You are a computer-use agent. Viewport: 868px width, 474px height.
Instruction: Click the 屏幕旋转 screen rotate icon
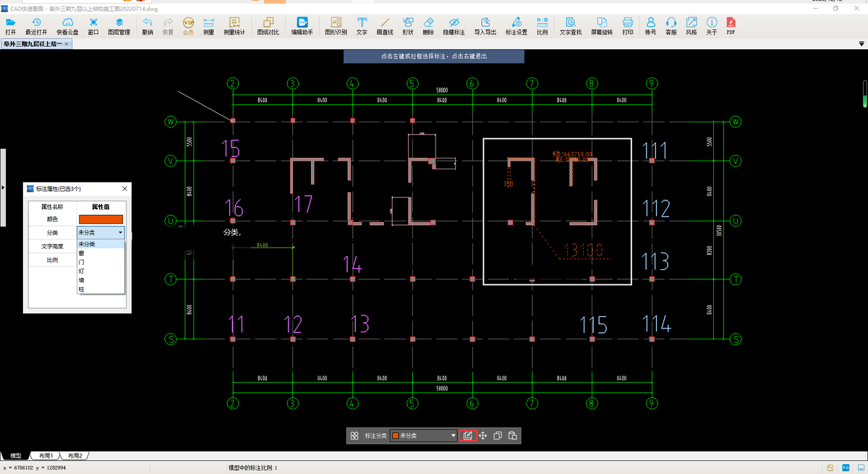601,27
